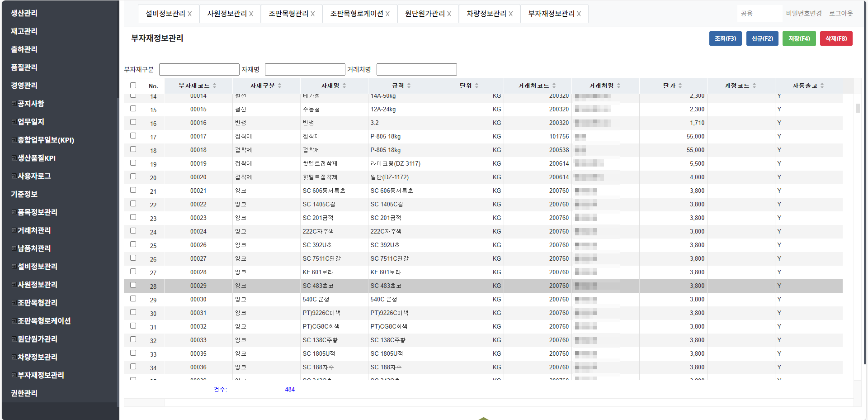Open 종합업무일보(KPI) in the sidebar
The height and width of the screenshot is (420, 868).
45,140
